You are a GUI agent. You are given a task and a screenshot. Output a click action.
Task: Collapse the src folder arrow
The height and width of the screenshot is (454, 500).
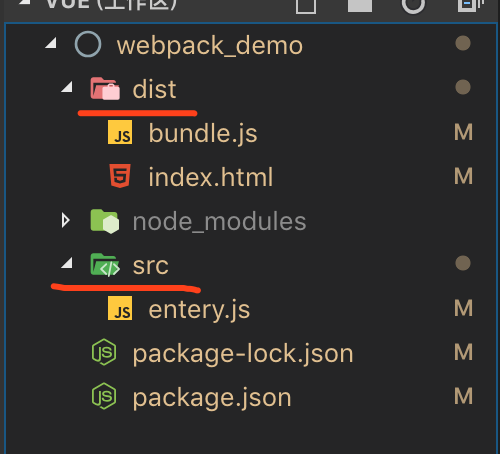(x=67, y=263)
